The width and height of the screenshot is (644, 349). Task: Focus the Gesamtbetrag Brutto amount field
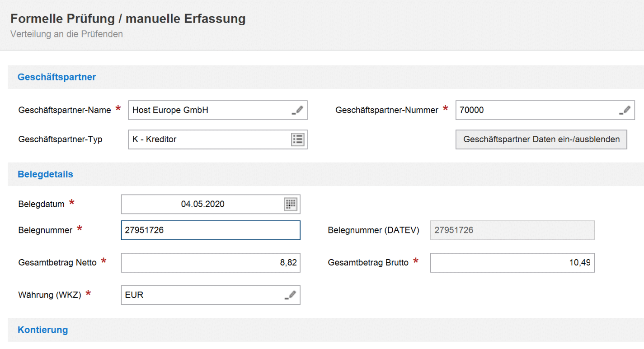point(512,263)
